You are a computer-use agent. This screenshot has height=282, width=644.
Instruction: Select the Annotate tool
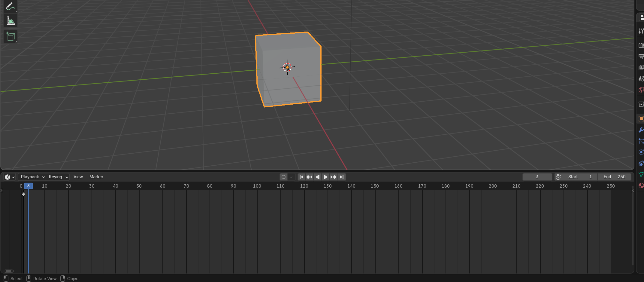[x=10, y=6]
